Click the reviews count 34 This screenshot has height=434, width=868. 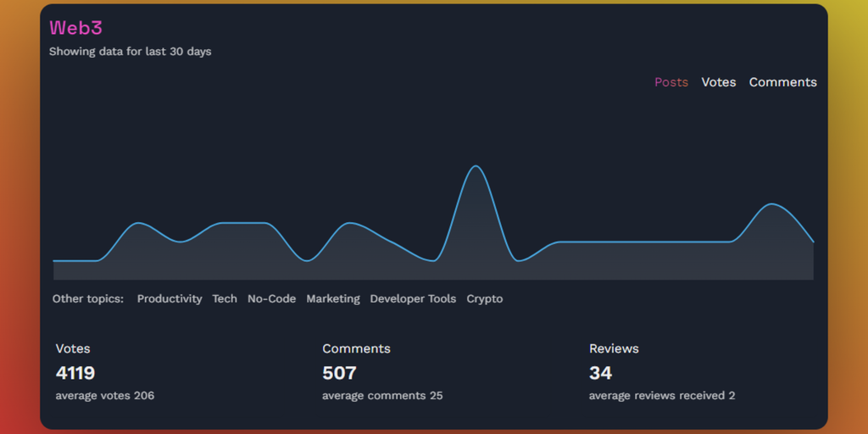coord(601,373)
